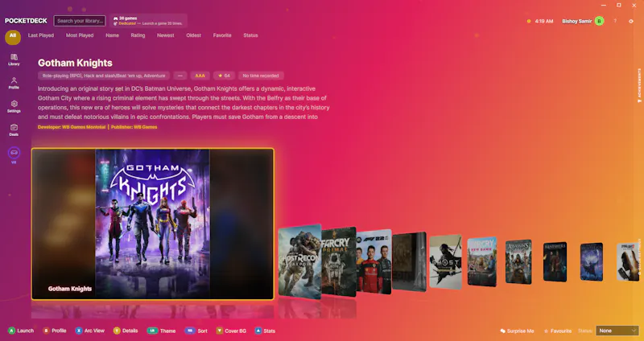Select the Far Cry New Dawn cover
Viewport: 644px width, 341px height.
pyautogui.click(x=482, y=261)
